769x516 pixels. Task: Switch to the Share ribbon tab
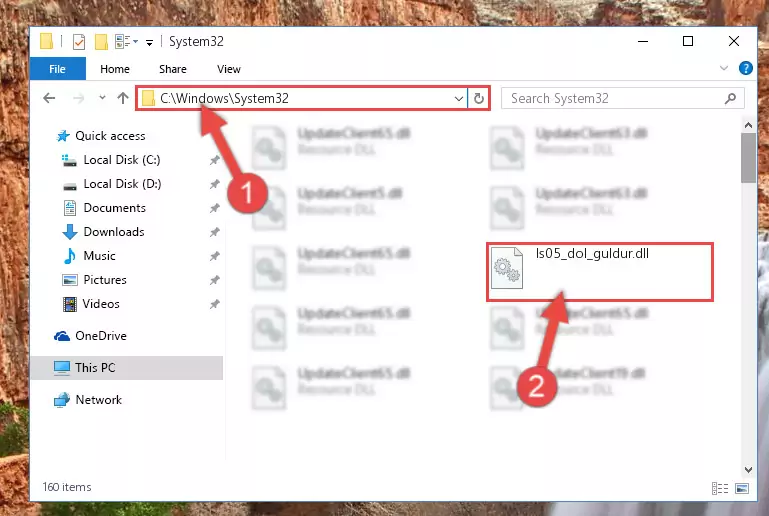pos(173,69)
